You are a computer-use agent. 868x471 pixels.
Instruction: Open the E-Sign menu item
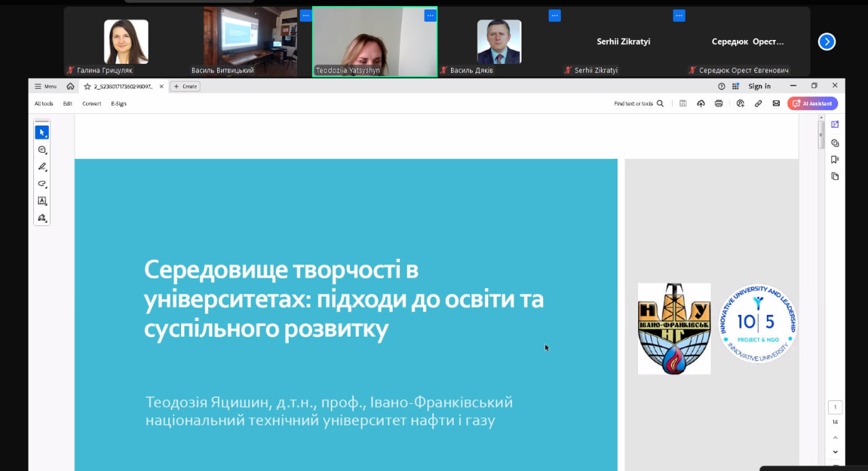119,104
